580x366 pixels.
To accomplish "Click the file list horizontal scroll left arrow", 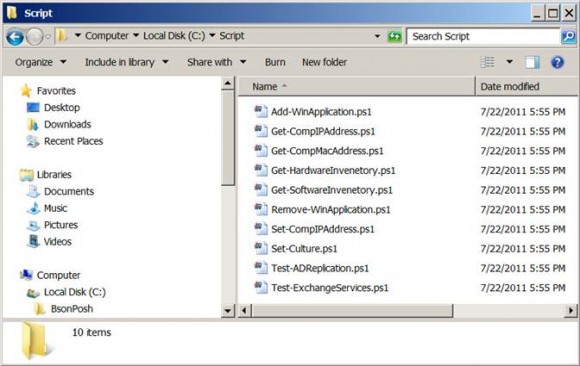I will click(244, 310).
